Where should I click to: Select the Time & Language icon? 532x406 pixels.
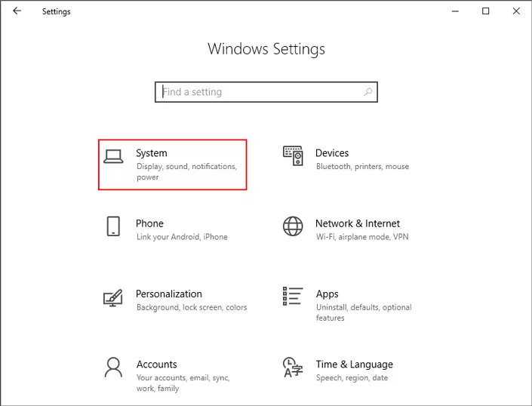(x=293, y=368)
